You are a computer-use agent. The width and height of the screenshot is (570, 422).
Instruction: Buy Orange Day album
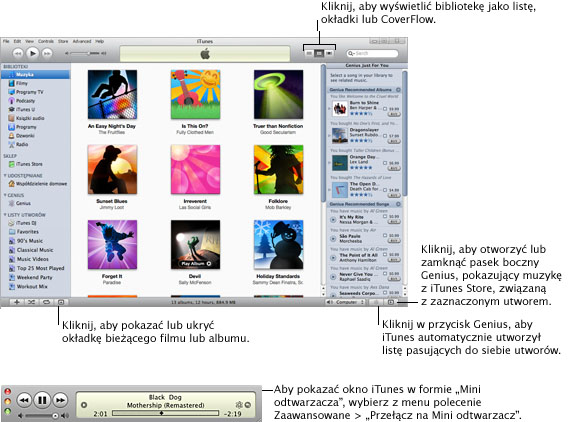(394, 168)
